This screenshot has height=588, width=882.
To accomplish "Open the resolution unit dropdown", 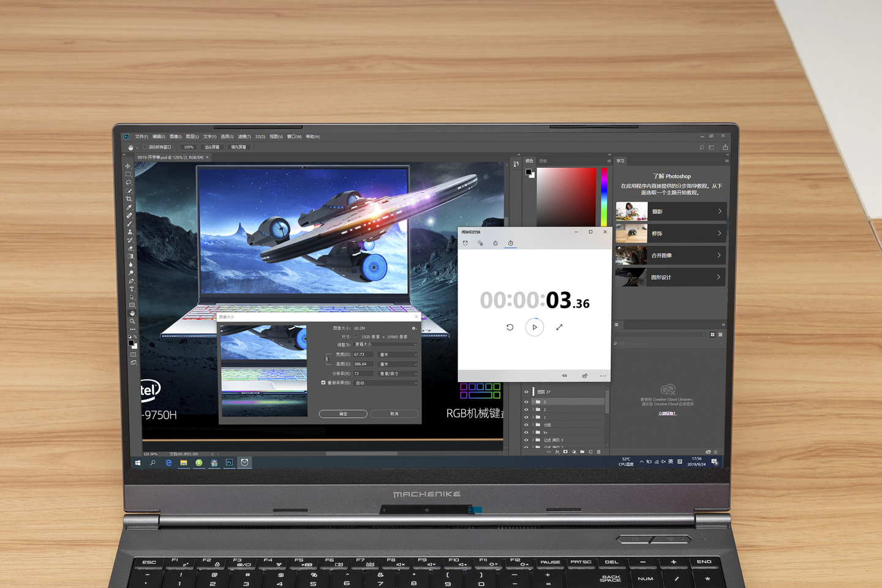I will coord(399,374).
